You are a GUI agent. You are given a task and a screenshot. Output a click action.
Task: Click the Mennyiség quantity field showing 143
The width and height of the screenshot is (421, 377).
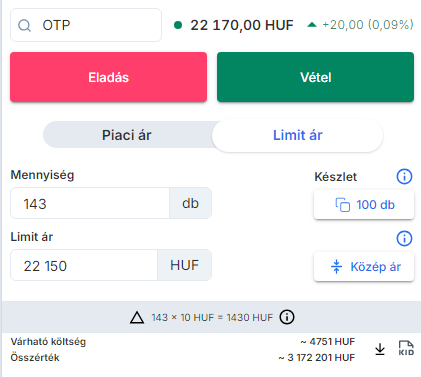(x=90, y=203)
